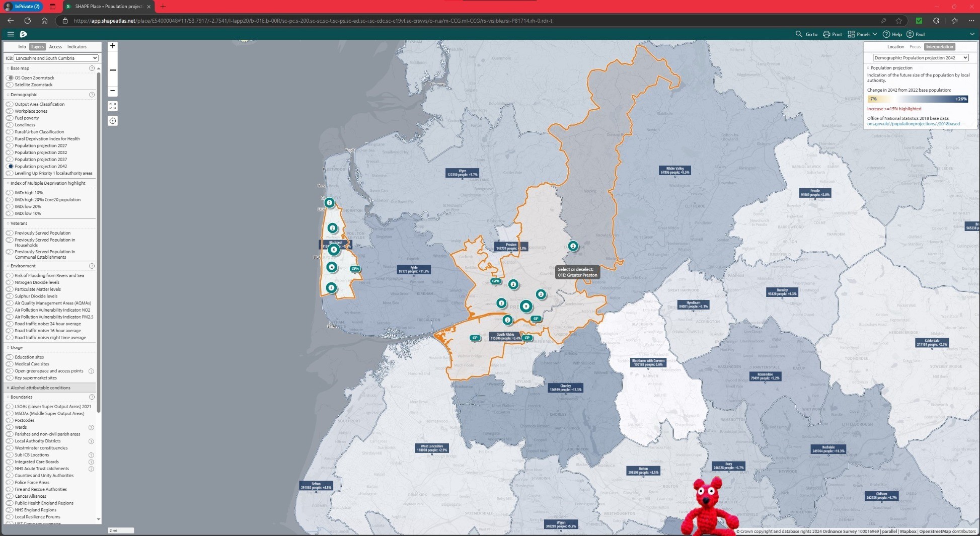
Task: Show help for the Base map section
Action: [92, 68]
